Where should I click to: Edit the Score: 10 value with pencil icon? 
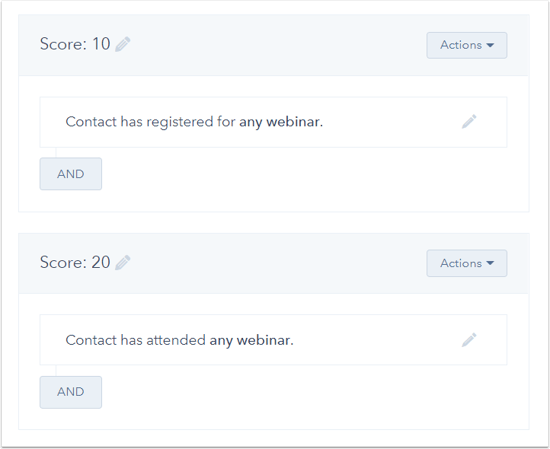[x=123, y=44]
